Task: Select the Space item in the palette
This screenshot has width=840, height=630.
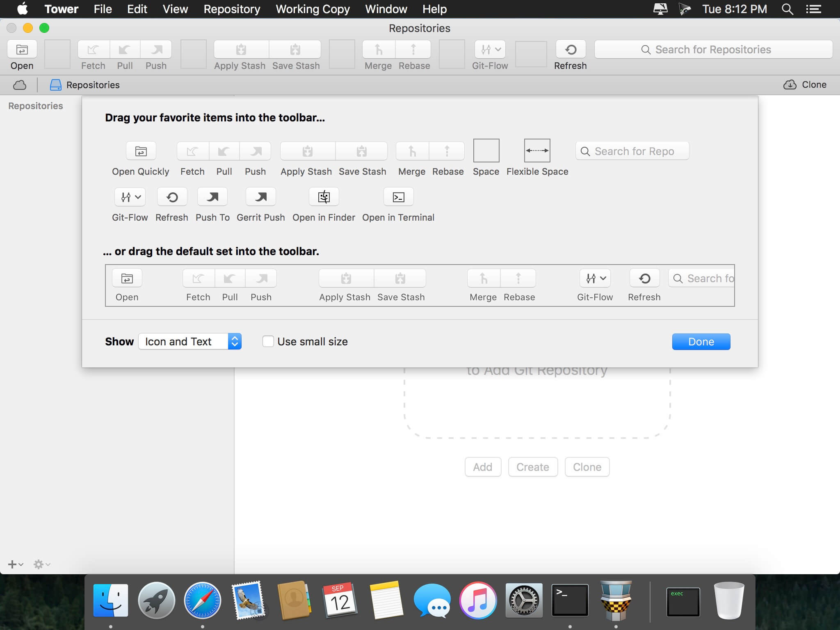Action: coord(486,151)
